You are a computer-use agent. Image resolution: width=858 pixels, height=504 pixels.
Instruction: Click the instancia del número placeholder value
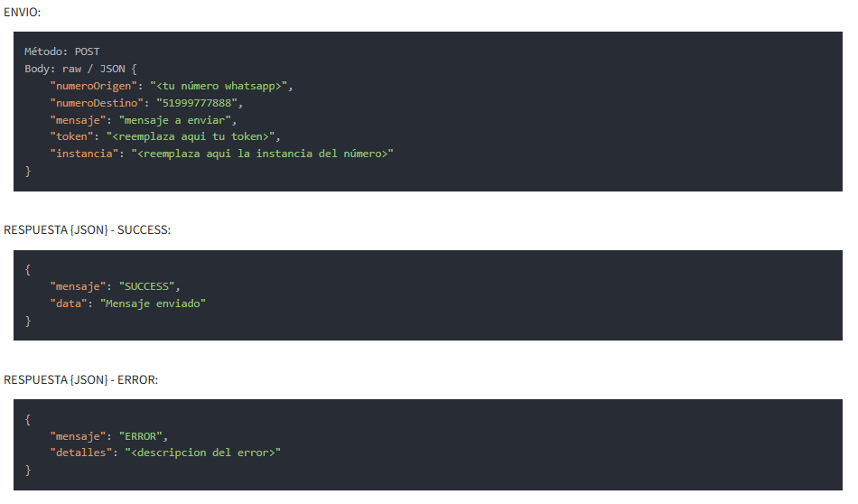(x=262, y=154)
